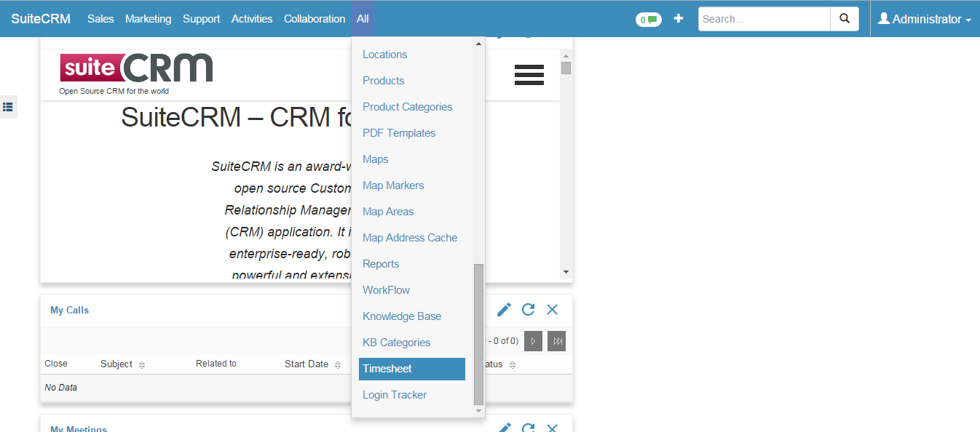Click the plus quick-create icon

point(679,19)
